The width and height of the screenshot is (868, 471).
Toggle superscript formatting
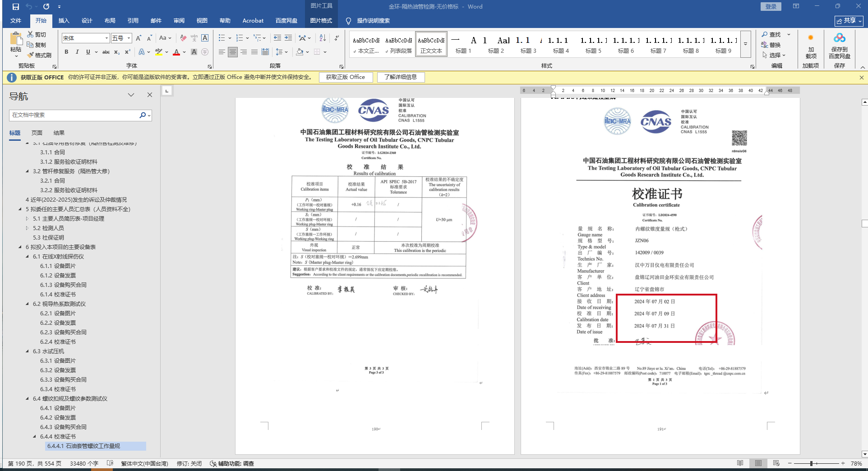(128, 52)
